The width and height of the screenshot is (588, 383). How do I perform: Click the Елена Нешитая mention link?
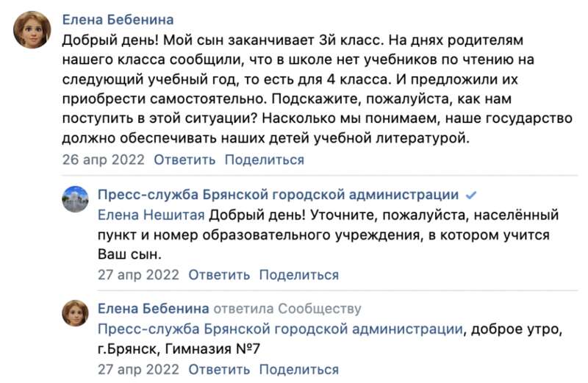151,215
